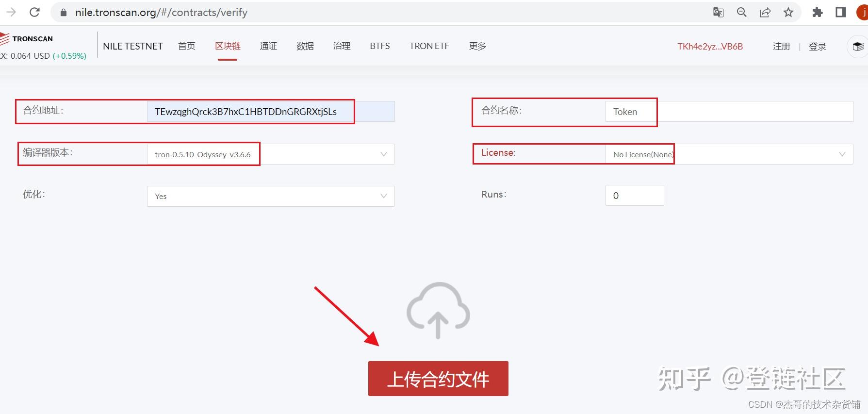Bookmark this page with the star icon

788,12
